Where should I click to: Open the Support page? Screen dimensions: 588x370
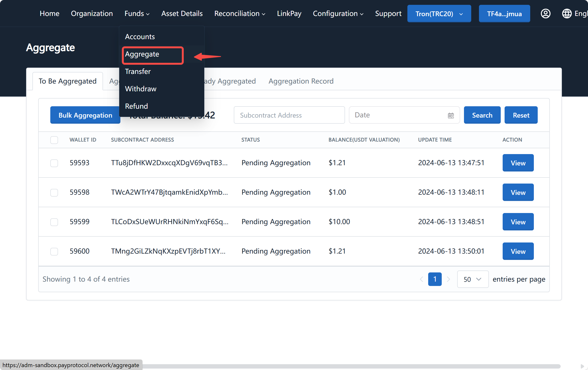pyautogui.click(x=388, y=14)
